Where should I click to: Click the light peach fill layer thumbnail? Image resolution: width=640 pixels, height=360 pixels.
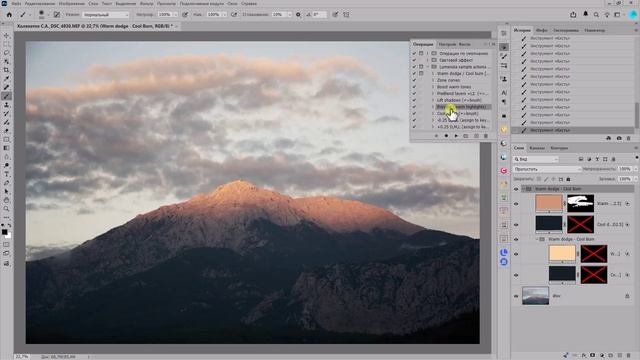tap(562, 253)
